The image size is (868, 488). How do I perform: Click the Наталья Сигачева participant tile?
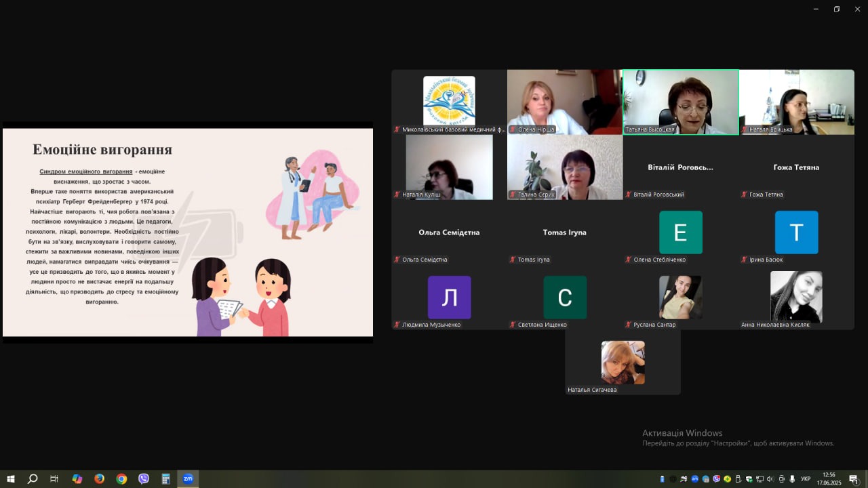(x=623, y=362)
